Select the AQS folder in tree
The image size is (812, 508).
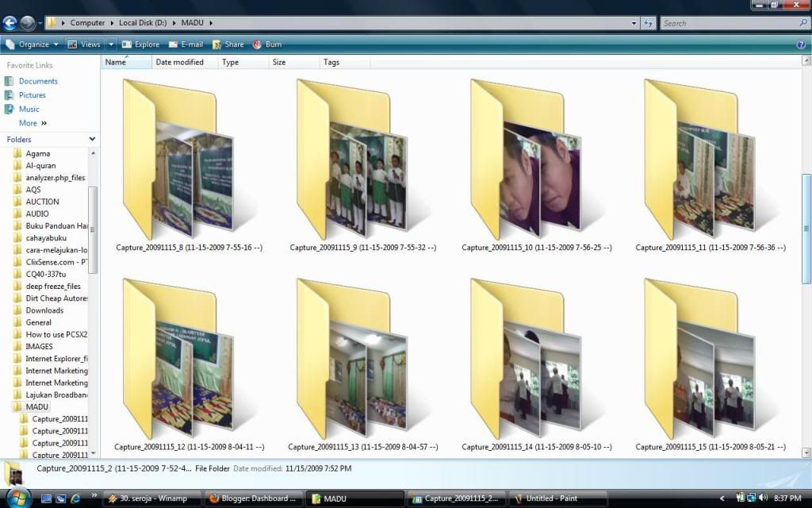[x=33, y=190]
